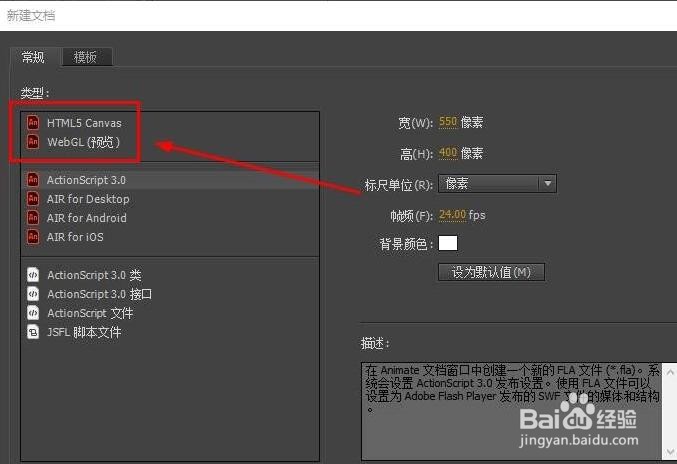This screenshot has height=464, width=677.
Task: Click the ActionScript 3.0 document icon
Action: (x=33, y=180)
